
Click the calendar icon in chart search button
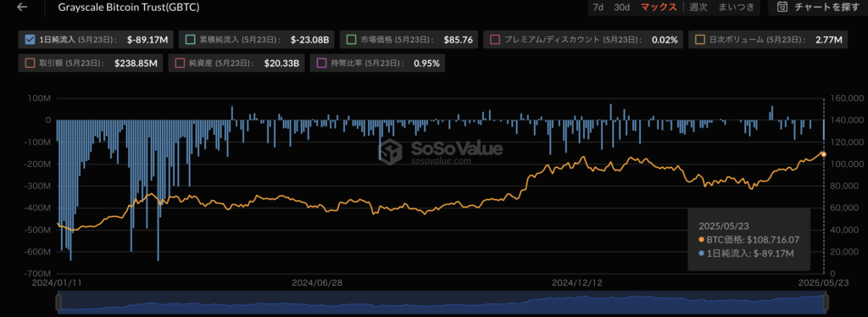coord(782,7)
